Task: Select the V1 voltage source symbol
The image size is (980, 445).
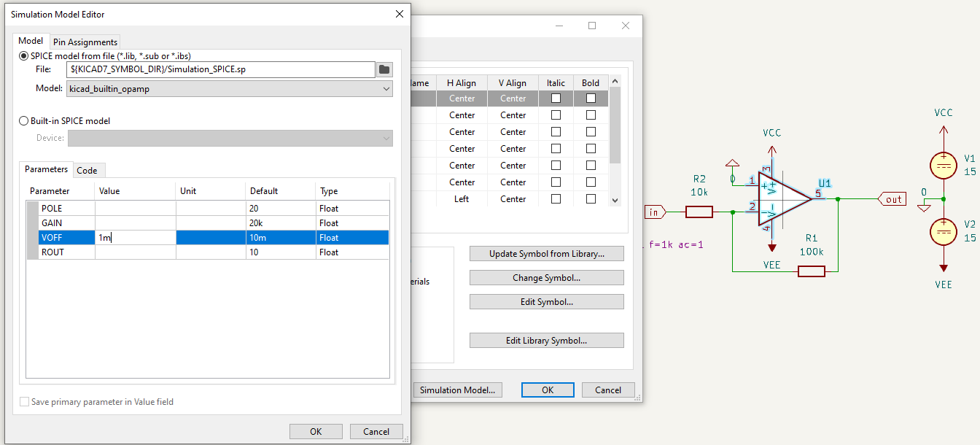Action: [943, 166]
